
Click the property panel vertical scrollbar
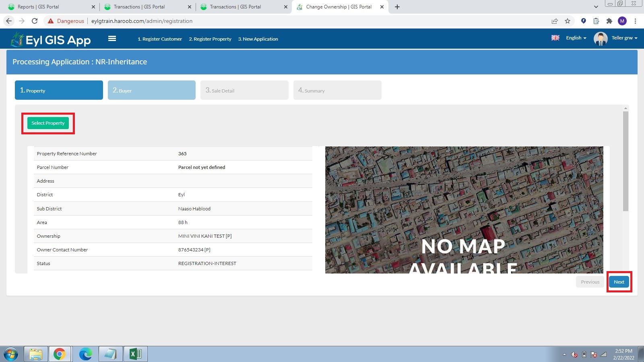point(625,161)
